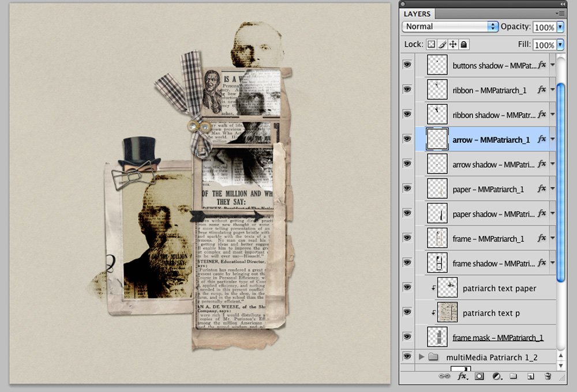Create a new group folder icon
577x392 pixels.
pos(514,376)
